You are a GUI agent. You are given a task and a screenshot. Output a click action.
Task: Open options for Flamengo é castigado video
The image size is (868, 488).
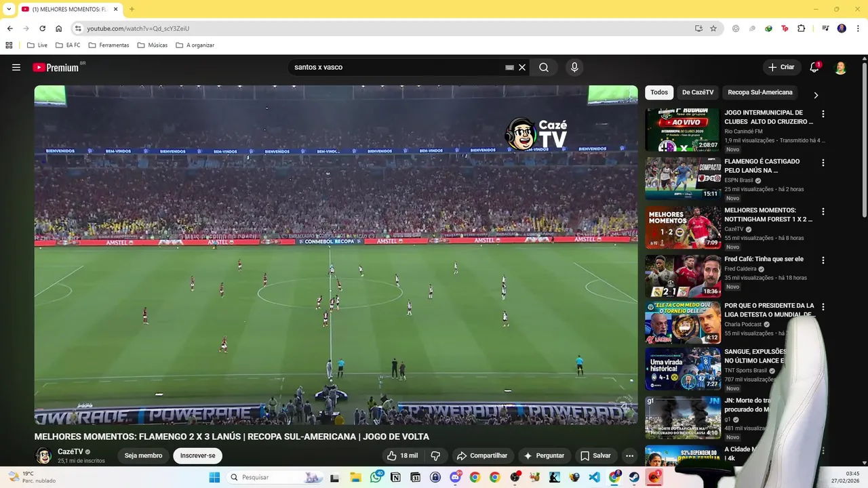click(x=823, y=163)
